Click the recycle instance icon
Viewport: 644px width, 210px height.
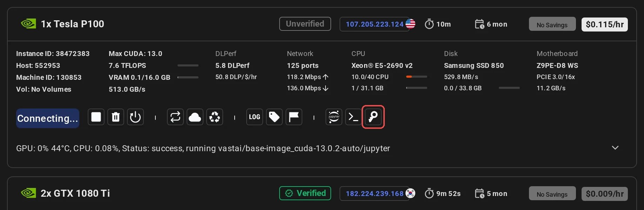(215, 117)
